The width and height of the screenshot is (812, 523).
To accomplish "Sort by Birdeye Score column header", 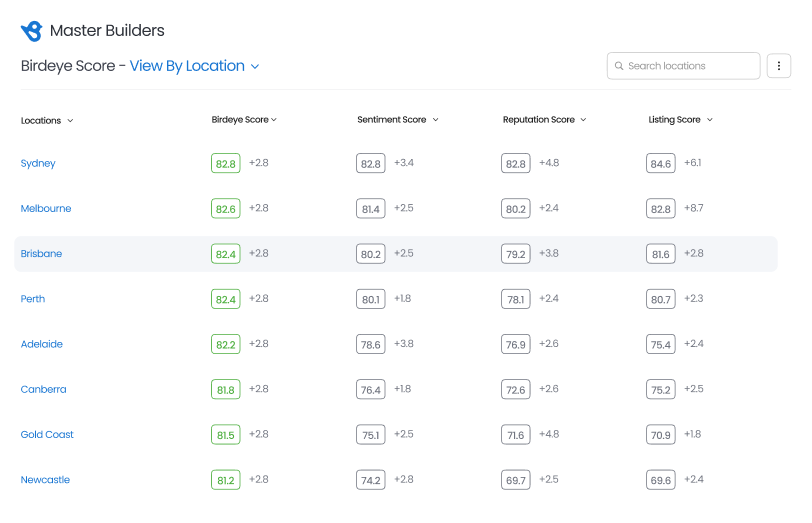I will (244, 120).
